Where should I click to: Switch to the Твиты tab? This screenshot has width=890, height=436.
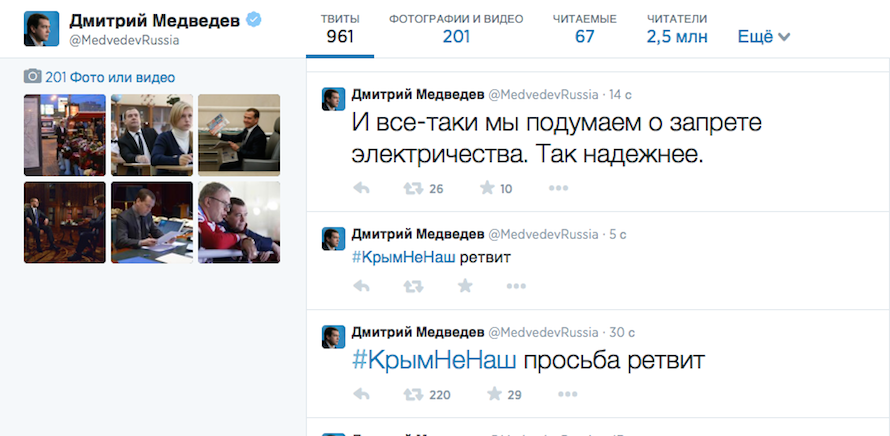(340, 29)
